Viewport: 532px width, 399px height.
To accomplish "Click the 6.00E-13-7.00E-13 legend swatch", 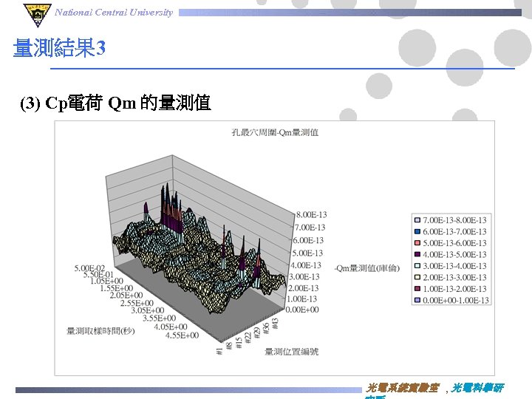I will [417, 232].
